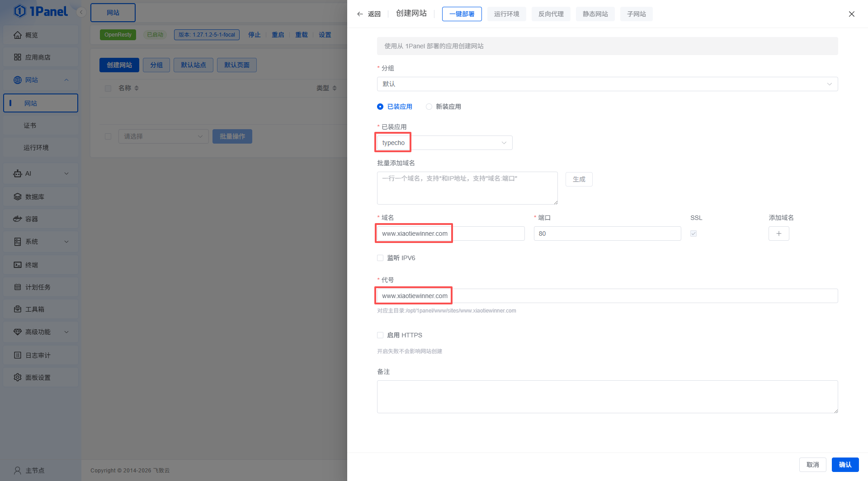The height and width of the screenshot is (481, 868).
Task: Click the 分组 button in the toolbar
Action: (156, 65)
